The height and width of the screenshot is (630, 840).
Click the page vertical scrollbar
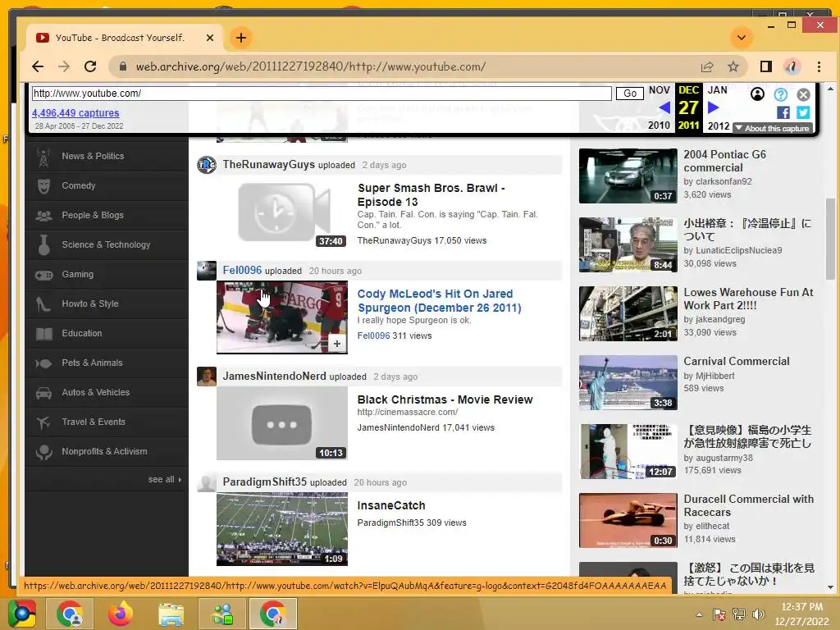pos(830,239)
